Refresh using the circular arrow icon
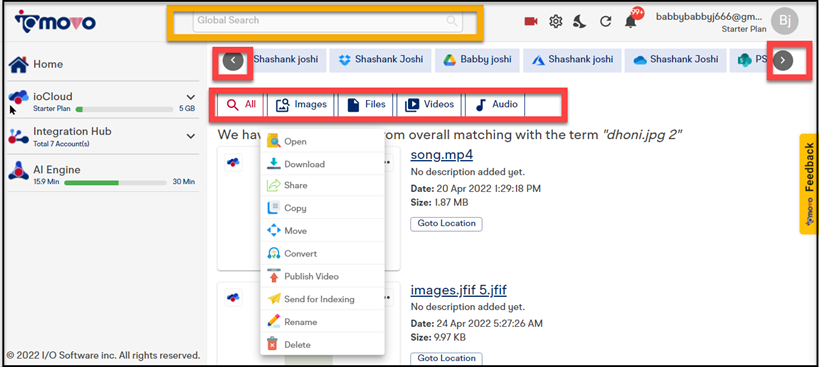 click(605, 21)
